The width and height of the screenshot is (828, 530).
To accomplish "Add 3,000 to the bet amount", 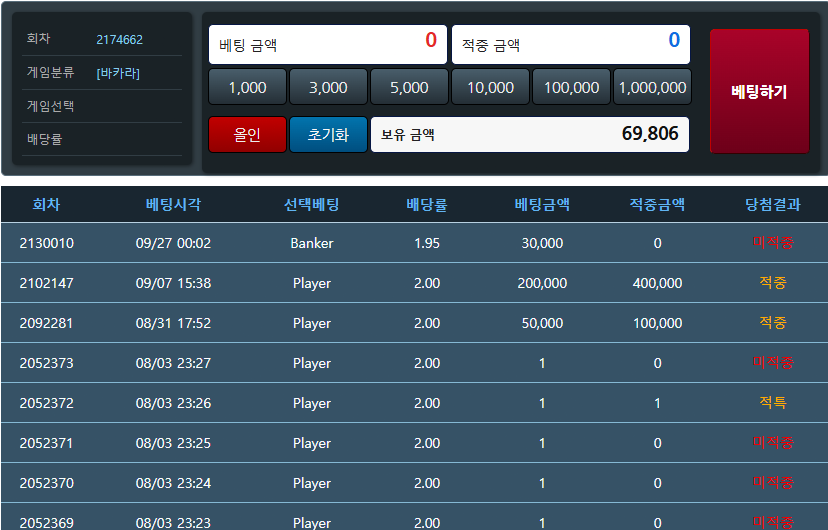I will click(328, 87).
